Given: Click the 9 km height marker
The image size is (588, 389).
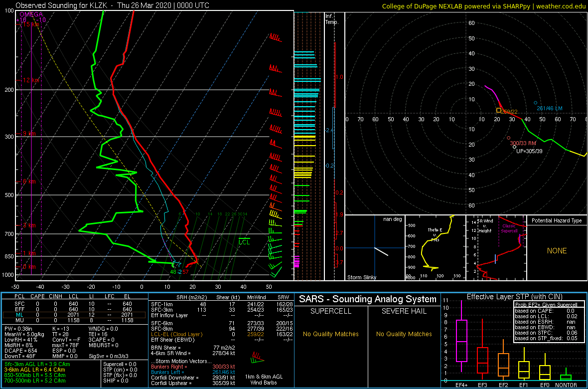Looking at the screenshot, I should pos(29,134).
